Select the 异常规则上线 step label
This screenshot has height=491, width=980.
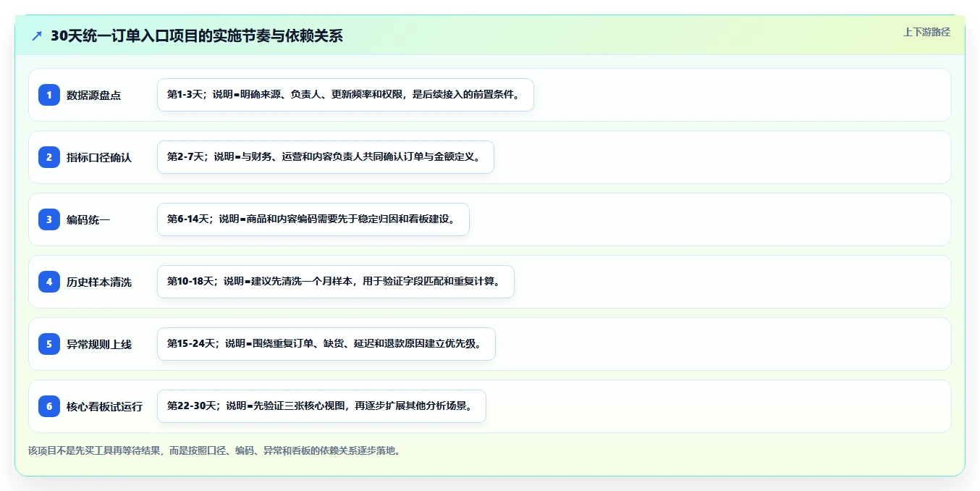[x=99, y=344]
